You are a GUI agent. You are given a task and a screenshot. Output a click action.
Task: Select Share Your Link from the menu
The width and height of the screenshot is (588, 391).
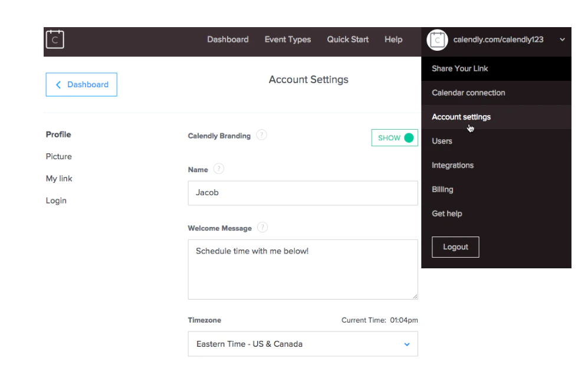tap(459, 68)
